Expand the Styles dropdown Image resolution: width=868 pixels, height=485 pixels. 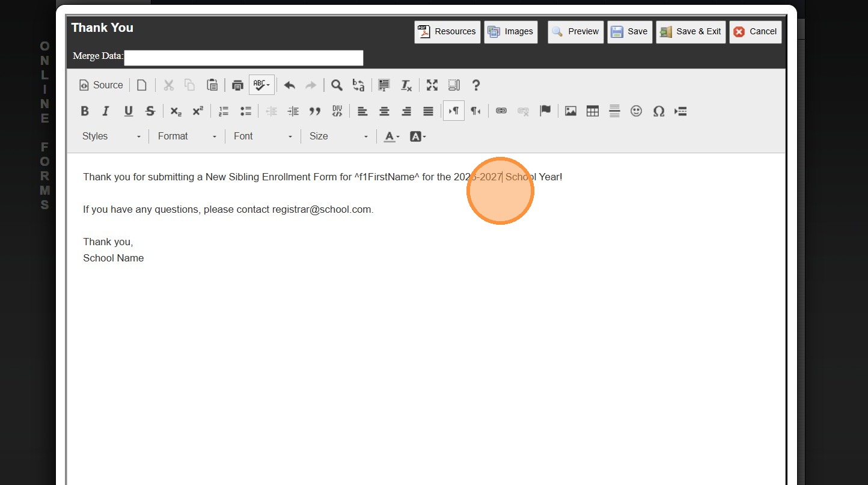click(x=112, y=136)
